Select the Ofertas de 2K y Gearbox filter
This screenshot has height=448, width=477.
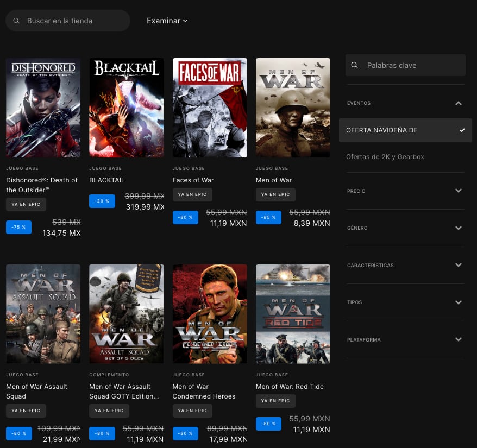click(x=385, y=157)
